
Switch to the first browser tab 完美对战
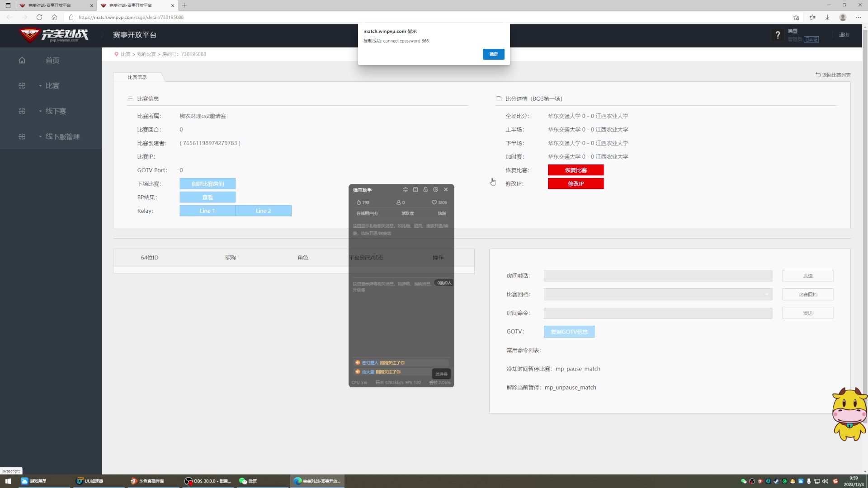56,5
